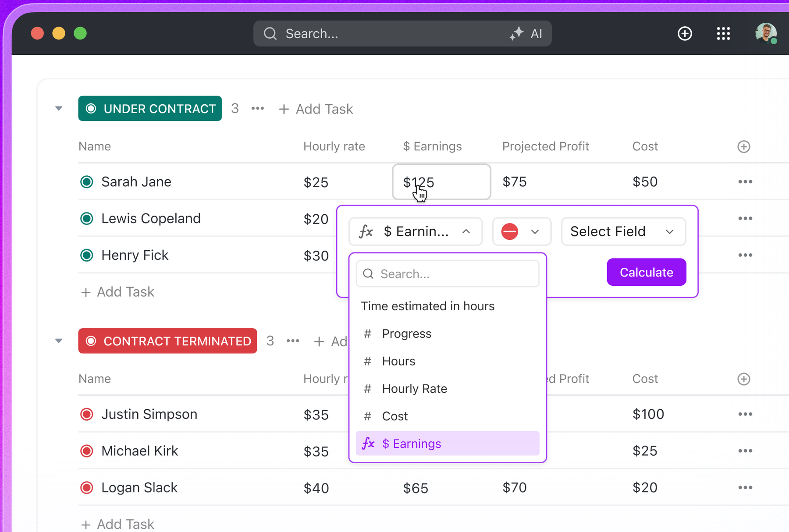
Task: Toggle the status circle for Sarah Jane
Action: point(87,181)
